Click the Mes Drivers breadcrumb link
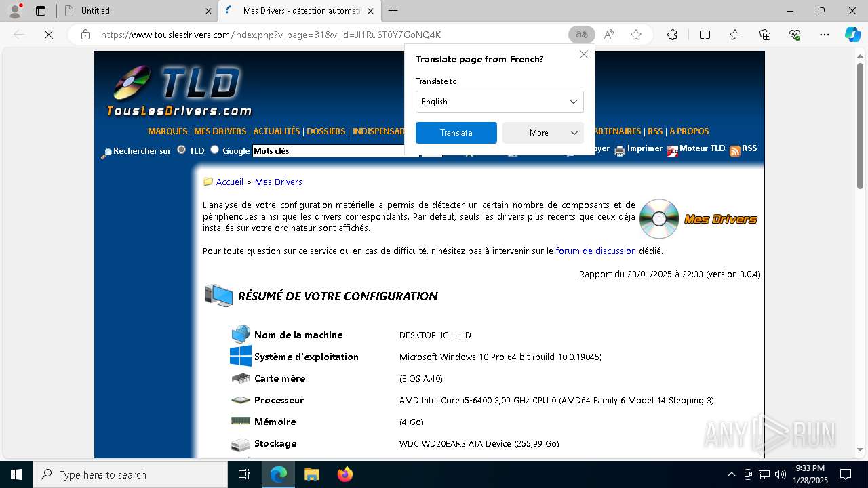868x488 pixels. [x=279, y=182]
